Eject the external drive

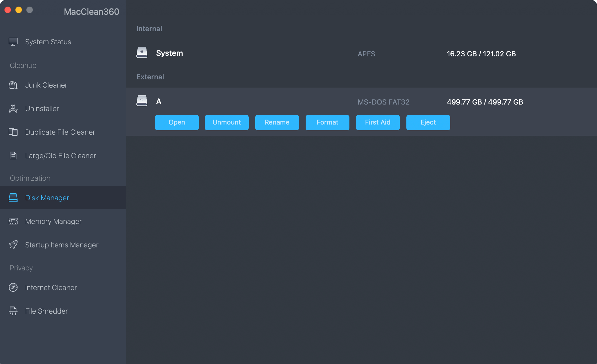click(x=428, y=122)
